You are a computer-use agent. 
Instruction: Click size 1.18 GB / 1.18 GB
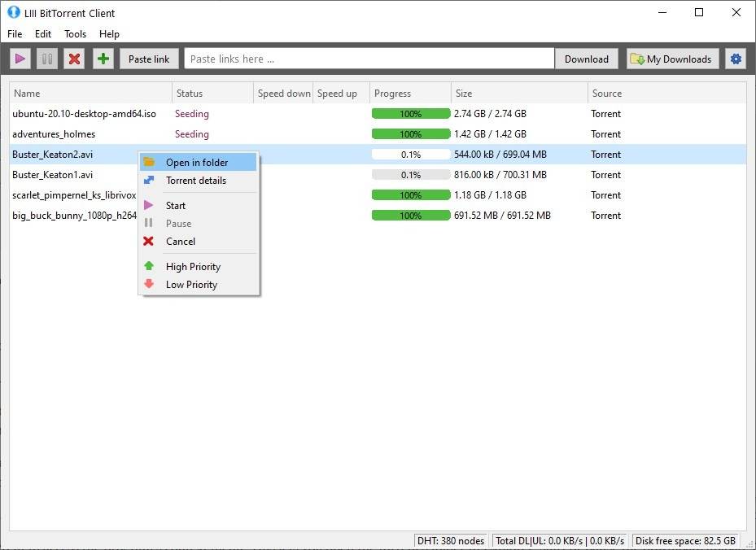[490, 194]
